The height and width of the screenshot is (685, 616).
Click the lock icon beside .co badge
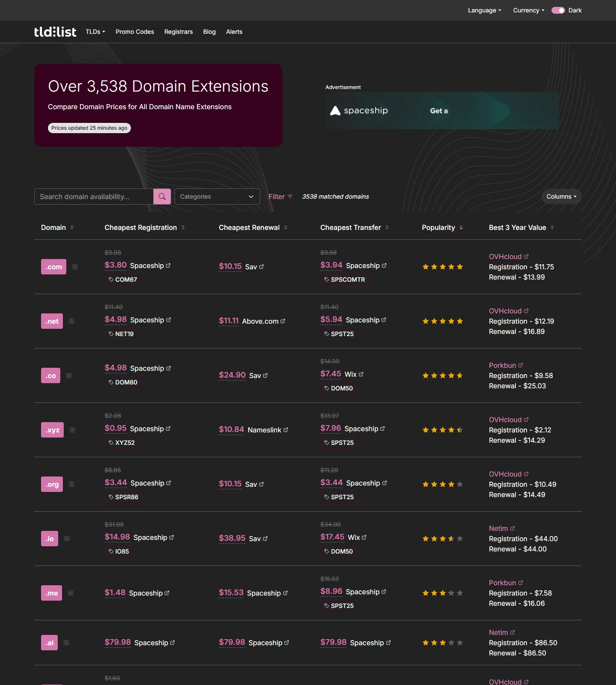(x=69, y=375)
